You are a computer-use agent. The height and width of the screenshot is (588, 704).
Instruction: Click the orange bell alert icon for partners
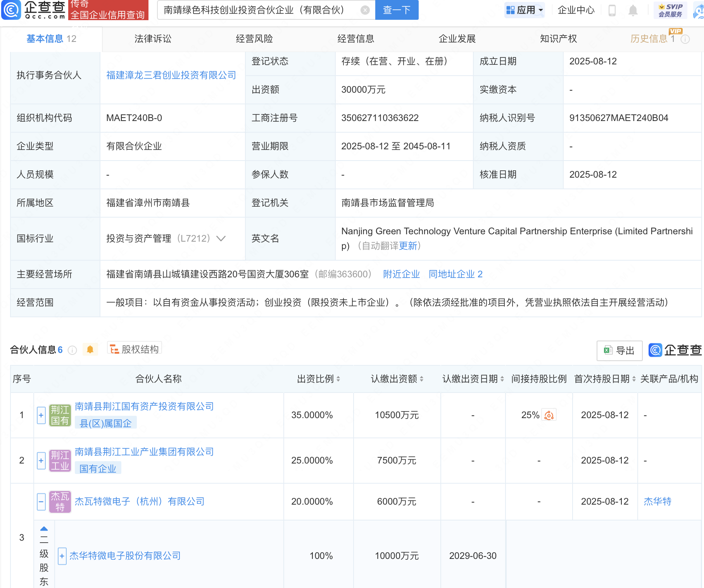click(90, 349)
